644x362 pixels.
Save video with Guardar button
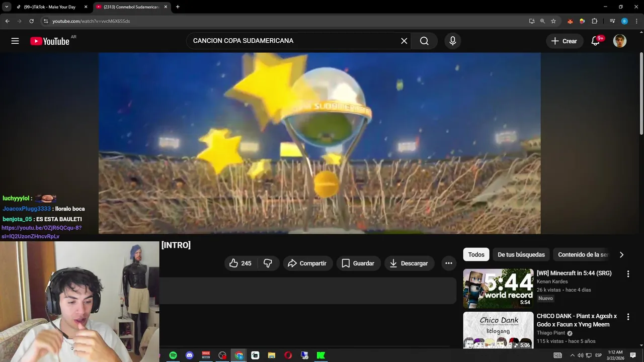coord(358,263)
